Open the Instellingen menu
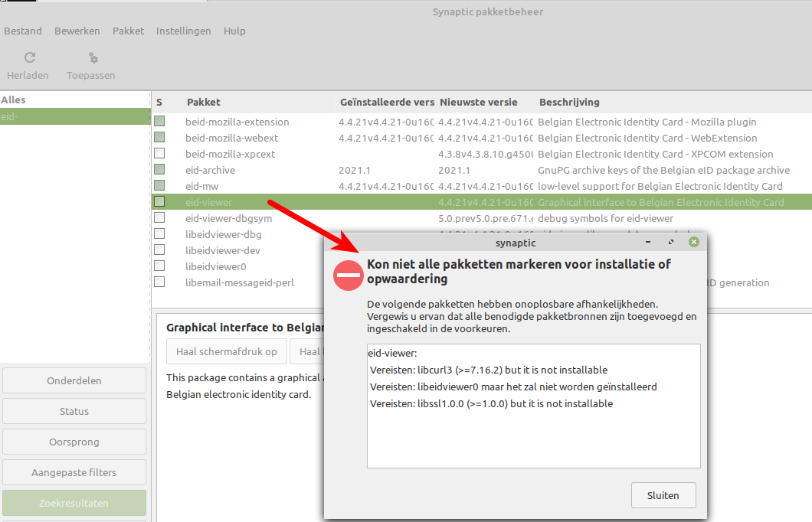Image resolution: width=812 pixels, height=522 pixels. click(183, 31)
